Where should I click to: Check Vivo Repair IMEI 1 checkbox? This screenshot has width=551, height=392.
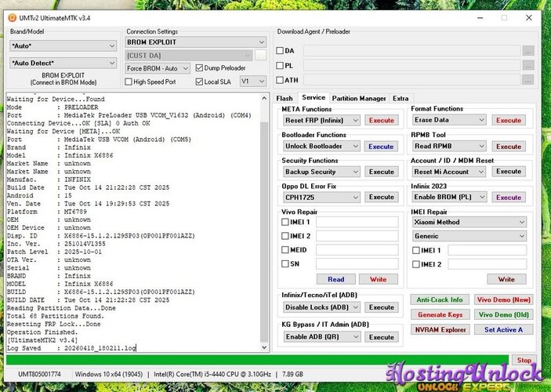pos(285,222)
